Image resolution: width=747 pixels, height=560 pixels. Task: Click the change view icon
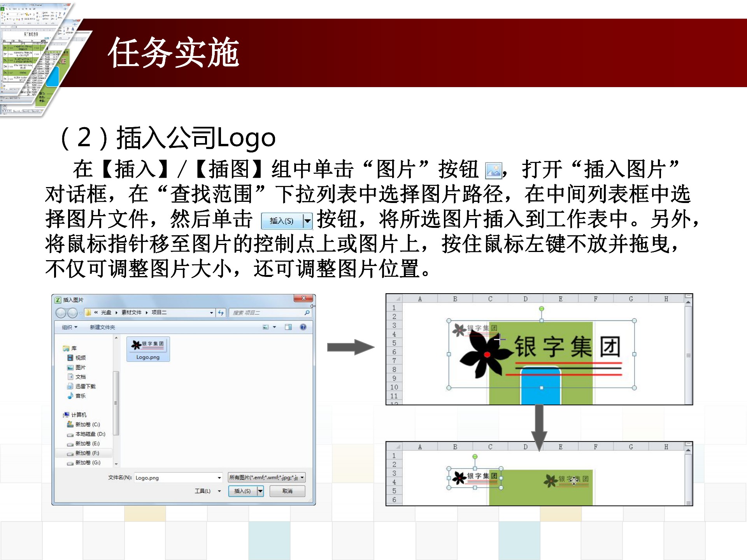(x=266, y=327)
